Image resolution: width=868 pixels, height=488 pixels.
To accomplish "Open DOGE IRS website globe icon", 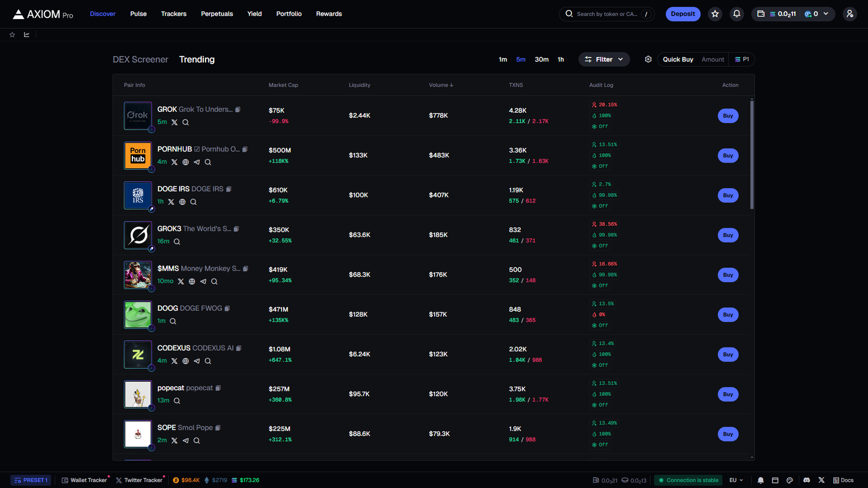I will (182, 202).
